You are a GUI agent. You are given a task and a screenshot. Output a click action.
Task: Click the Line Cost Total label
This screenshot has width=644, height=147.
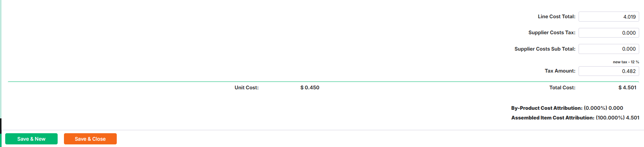coord(556,16)
